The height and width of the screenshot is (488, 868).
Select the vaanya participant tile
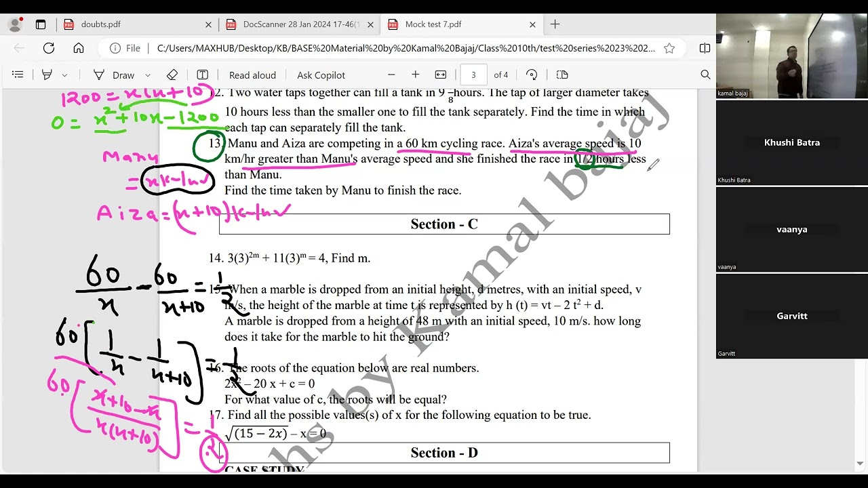click(792, 229)
